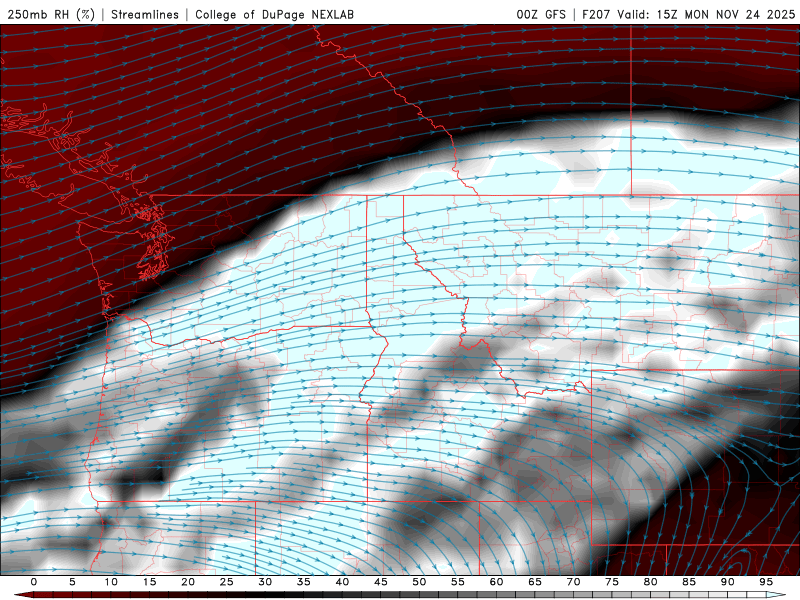The image size is (800, 600).
Task: Click the "00Z GFS" model run label
Action: [541, 14]
